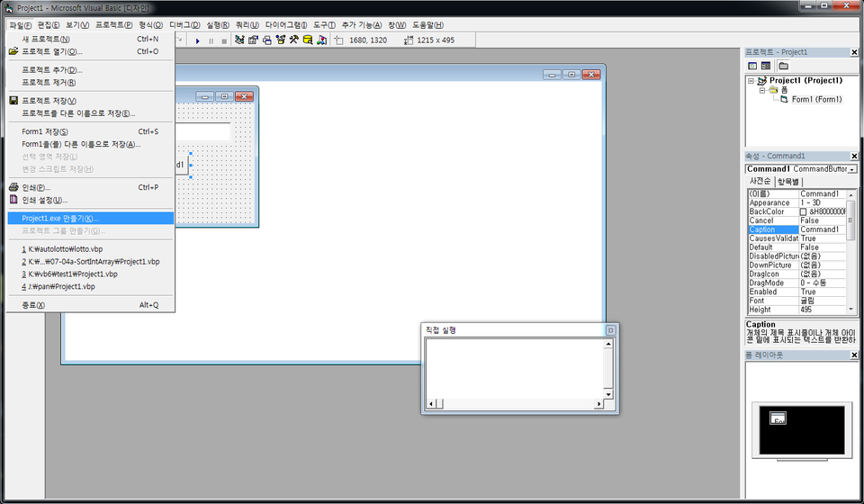Select the Enabled property row
Image resolution: width=864 pixels, height=504 pixels.
(796, 292)
